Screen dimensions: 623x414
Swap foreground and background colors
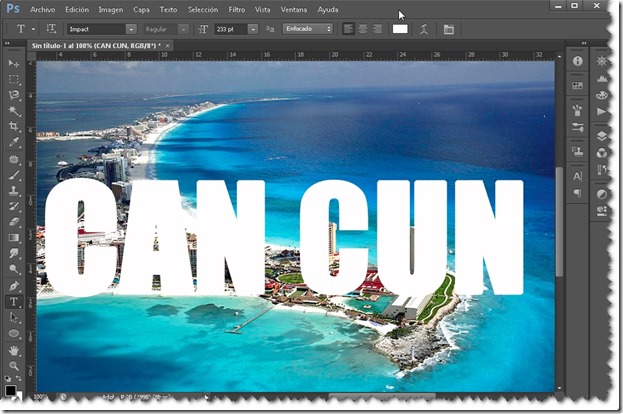pyautogui.click(x=19, y=378)
